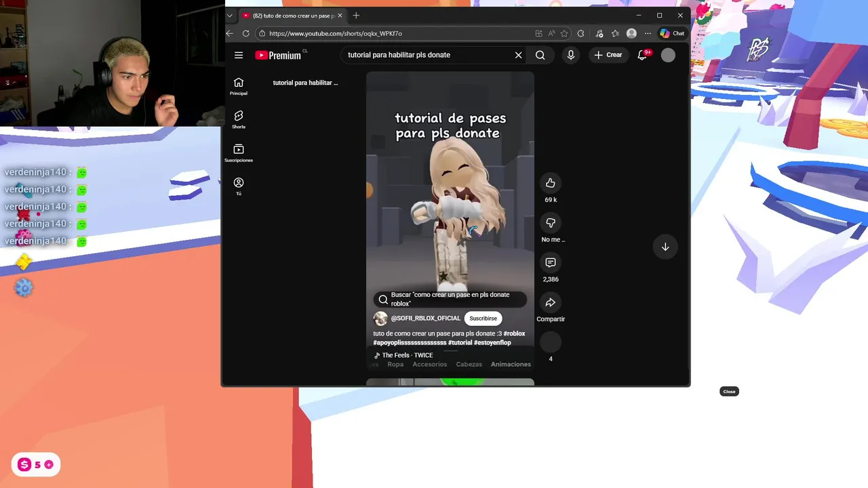The width and height of the screenshot is (868, 488).
Task: Go back in the browser
Action: 229,33
